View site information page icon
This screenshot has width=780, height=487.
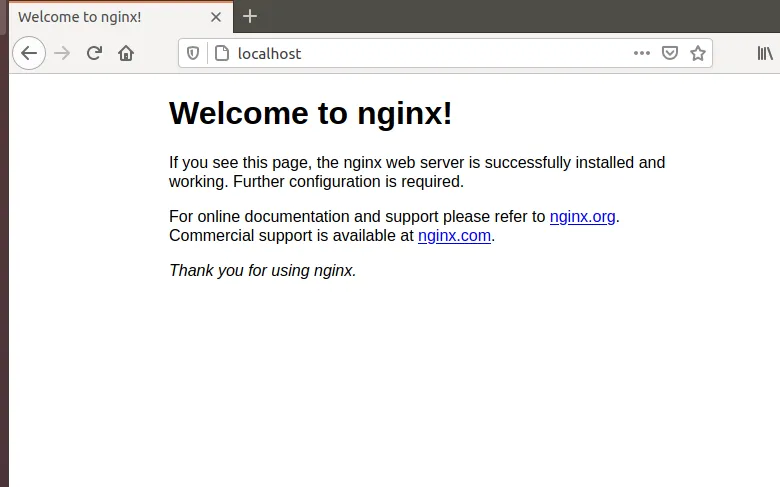click(x=221, y=53)
